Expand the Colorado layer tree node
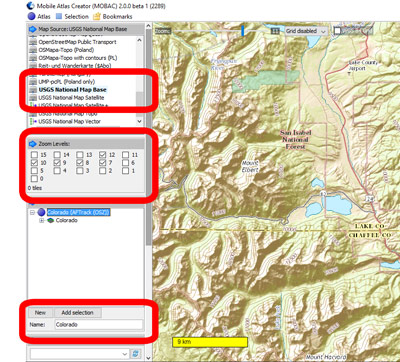The width and height of the screenshot is (400, 362). point(42,221)
